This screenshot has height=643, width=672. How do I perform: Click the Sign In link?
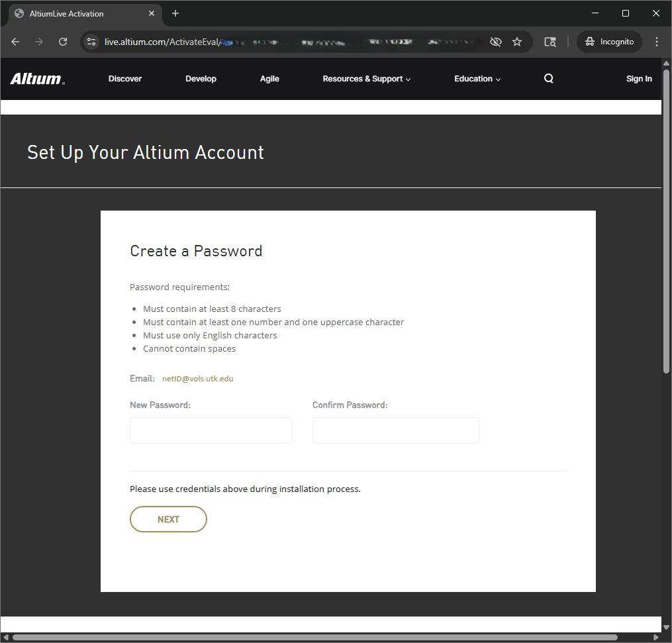click(x=639, y=79)
